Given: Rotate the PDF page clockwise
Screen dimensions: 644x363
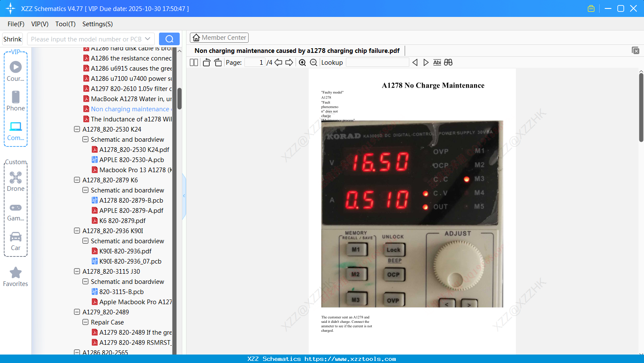Looking at the screenshot, I should tap(218, 63).
